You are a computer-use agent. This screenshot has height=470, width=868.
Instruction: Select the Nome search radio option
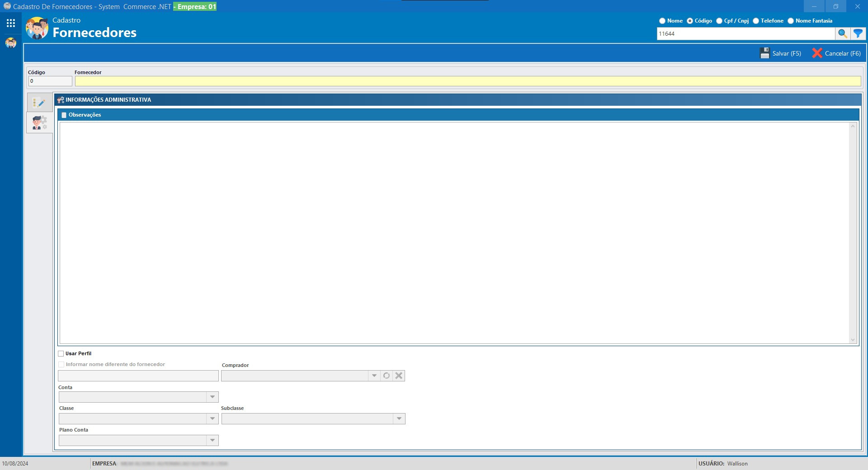pos(662,21)
